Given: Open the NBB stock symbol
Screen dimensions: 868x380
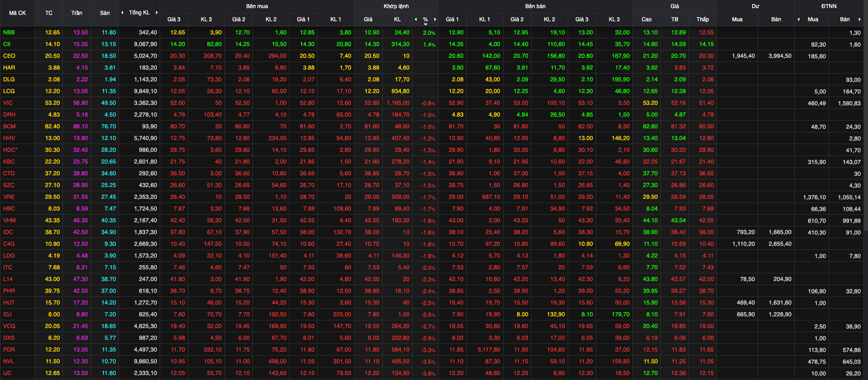Looking at the screenshot, I should pyautogui.click(x=9, y=33).
